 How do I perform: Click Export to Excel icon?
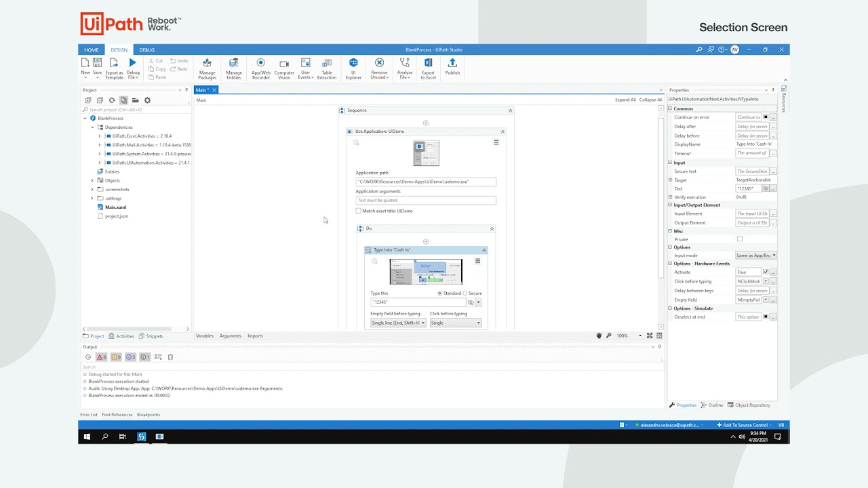[428, 63]
